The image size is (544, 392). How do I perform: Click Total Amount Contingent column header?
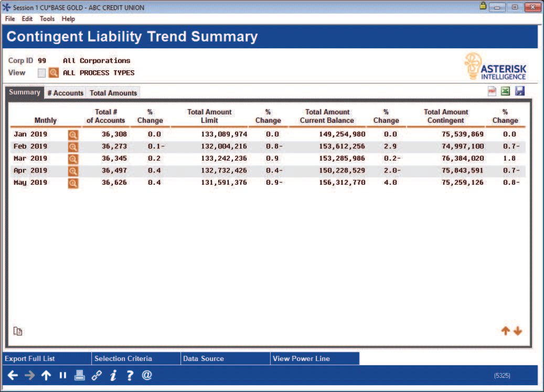[446, 116]
